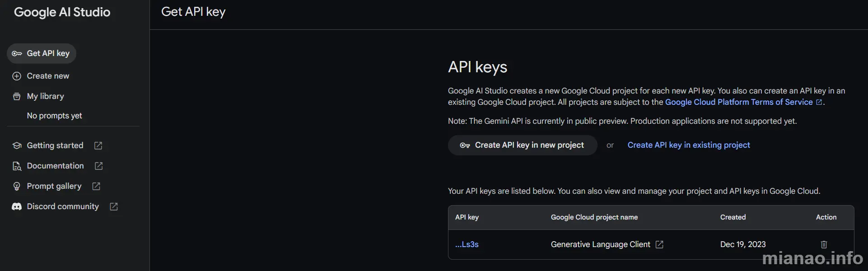This screenshot has height=271, width=868.
Task: Click the Documentation page-search icon
Action: [17, 166]
